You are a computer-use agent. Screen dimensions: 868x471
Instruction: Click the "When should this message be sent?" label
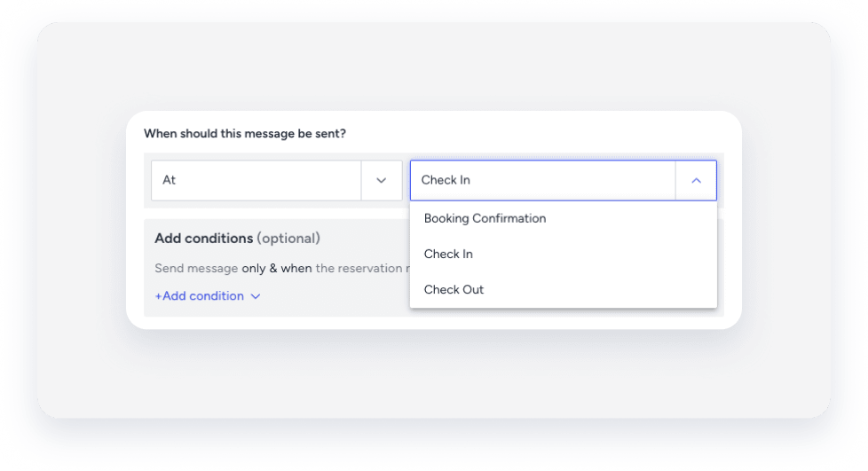coord(245,134)
